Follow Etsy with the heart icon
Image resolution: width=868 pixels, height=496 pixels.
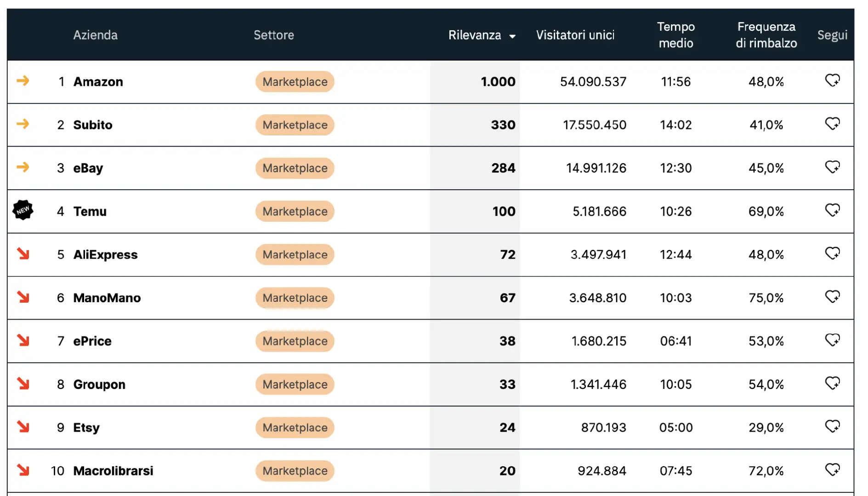coord(832,426)
